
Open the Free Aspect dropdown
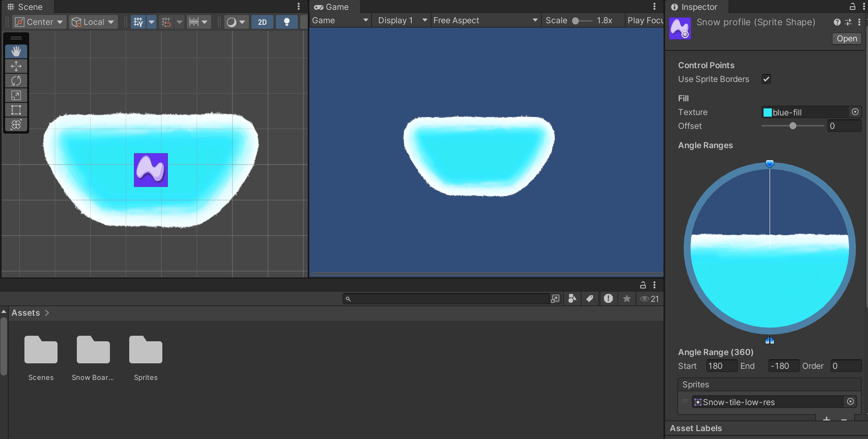(x=485, y=20)
